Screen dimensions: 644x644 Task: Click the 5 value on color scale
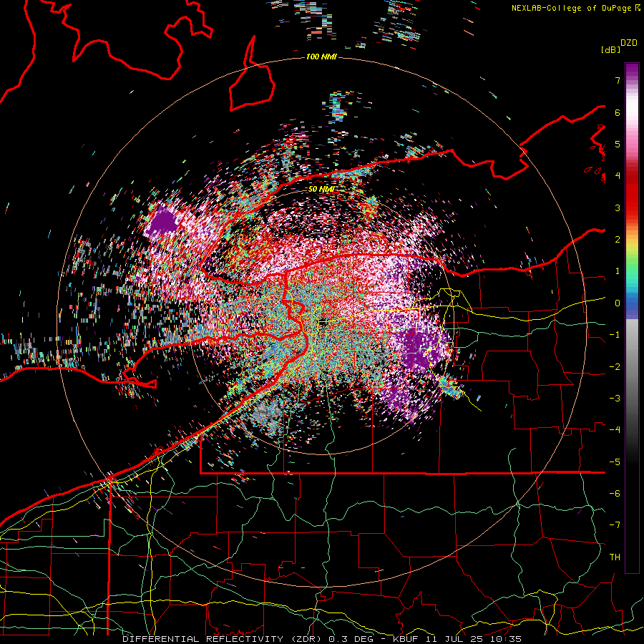(x=618, y=144)
